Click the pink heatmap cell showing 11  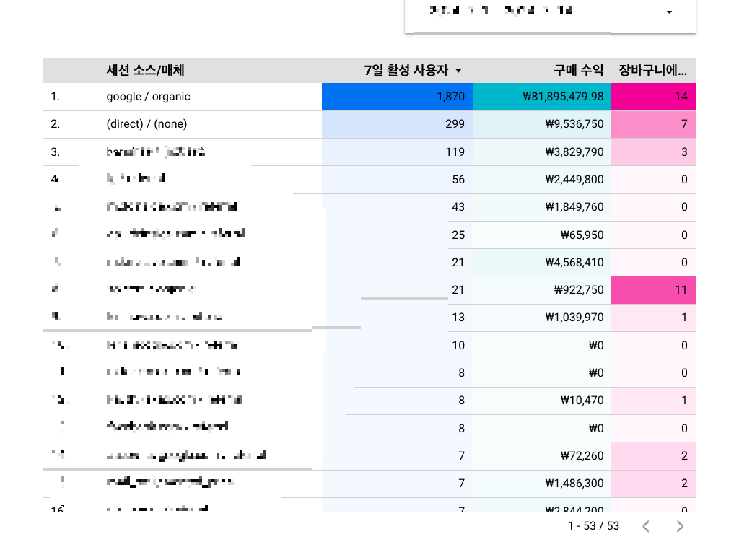click(x=653, y=290)
